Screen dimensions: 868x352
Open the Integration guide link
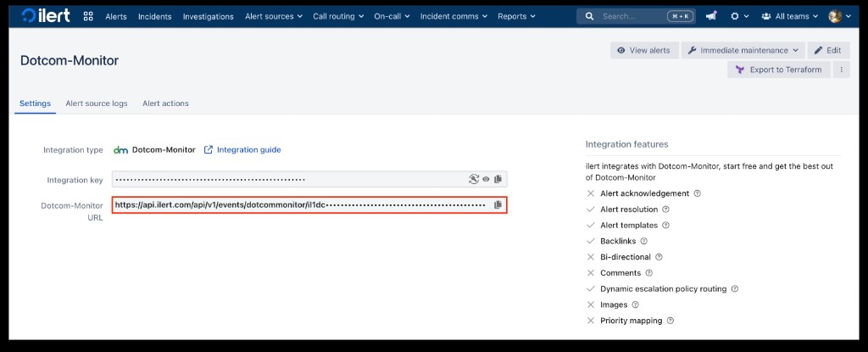tap(248, 150)
